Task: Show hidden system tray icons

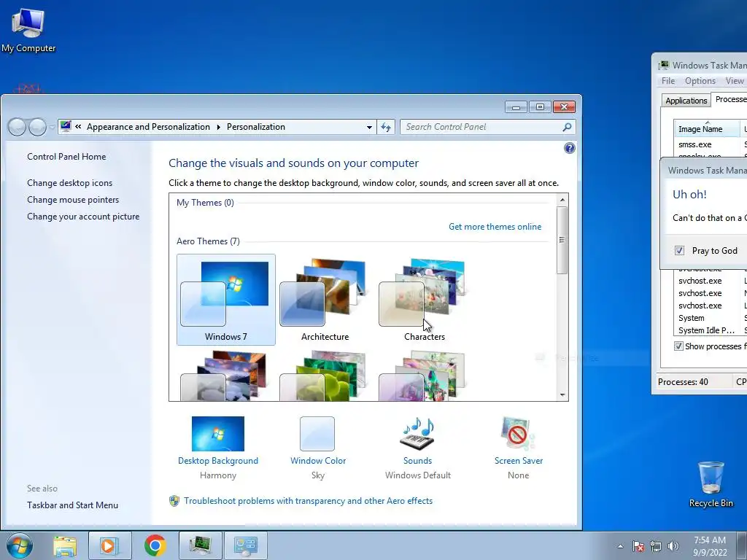Action: pos(620,546)
